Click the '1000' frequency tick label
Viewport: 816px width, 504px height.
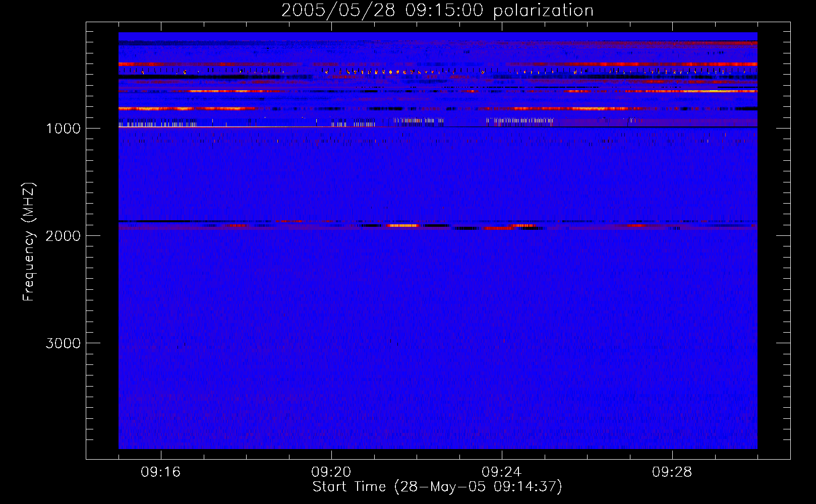pos(63,129)
